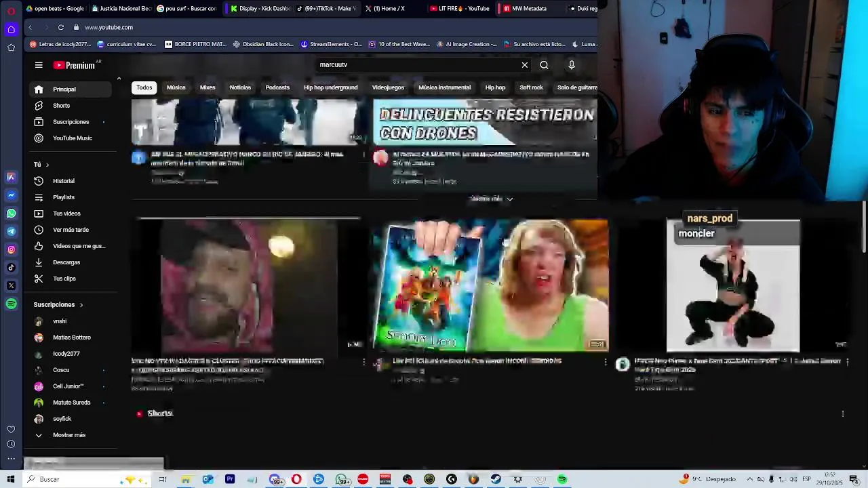Select the Música instrumental chip

click(x=444, y=87)
